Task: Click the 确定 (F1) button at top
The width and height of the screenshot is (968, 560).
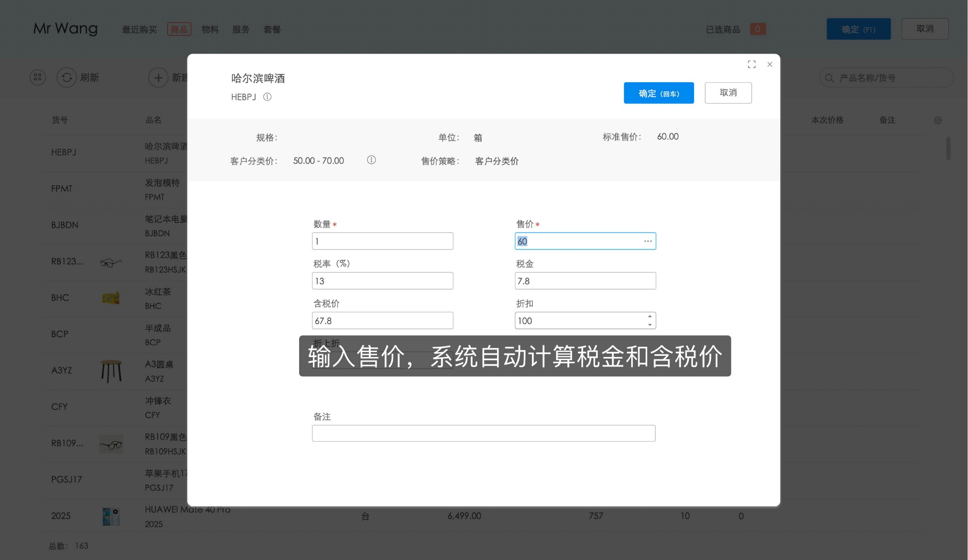Action: [859, 29]
